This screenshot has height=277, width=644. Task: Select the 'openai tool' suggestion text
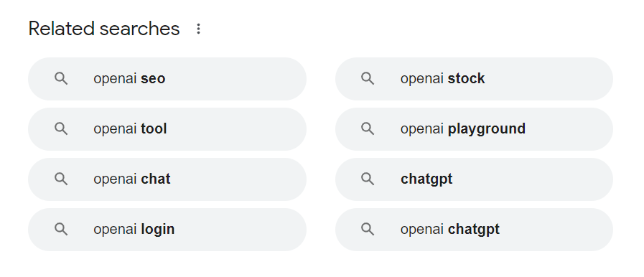(130, 129)
